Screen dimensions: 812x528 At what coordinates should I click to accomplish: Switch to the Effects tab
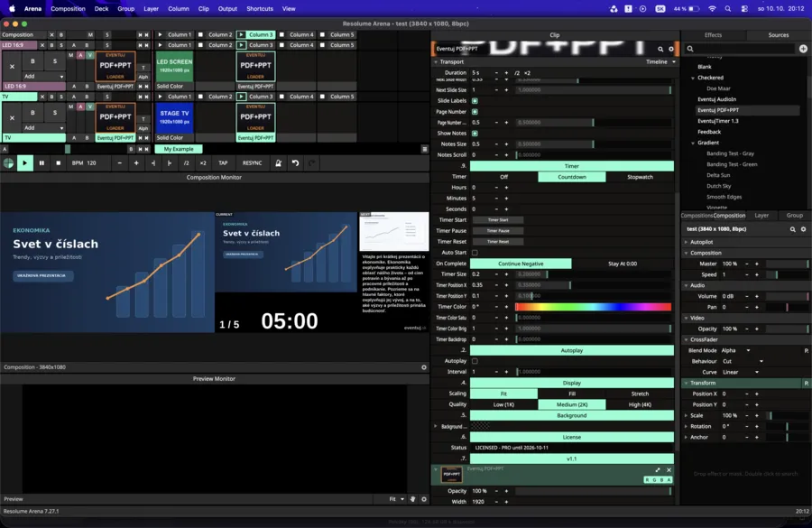(x=713, y=34)
